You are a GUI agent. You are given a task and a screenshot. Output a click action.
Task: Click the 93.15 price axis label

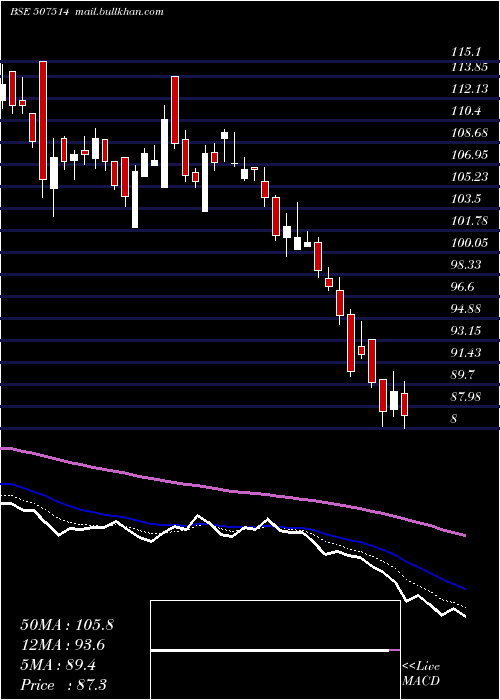466,331
